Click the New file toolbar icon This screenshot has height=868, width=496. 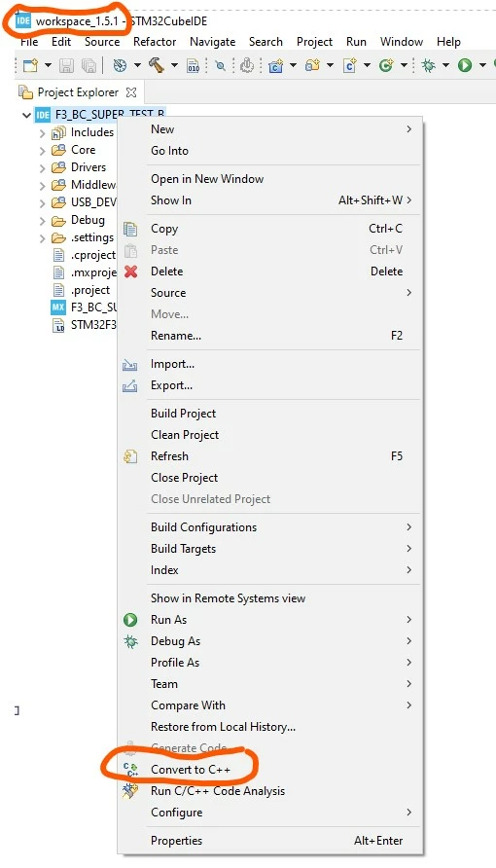[31, 66]
